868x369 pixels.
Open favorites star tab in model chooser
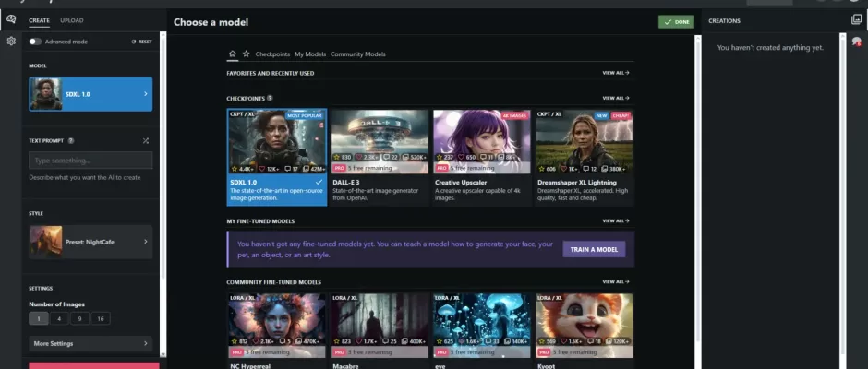246,54
